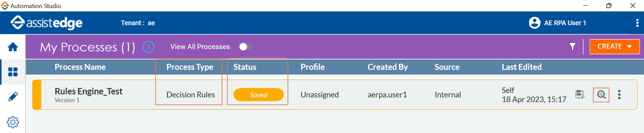The width and height of the screenshot is (644, 133).
Task: Open Rules Engine_Test process name
Action: pyautogui.click(x=88, y=91)
